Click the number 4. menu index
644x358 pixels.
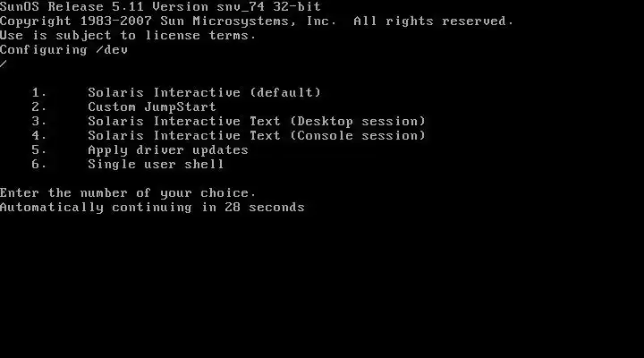click(39, 136)
